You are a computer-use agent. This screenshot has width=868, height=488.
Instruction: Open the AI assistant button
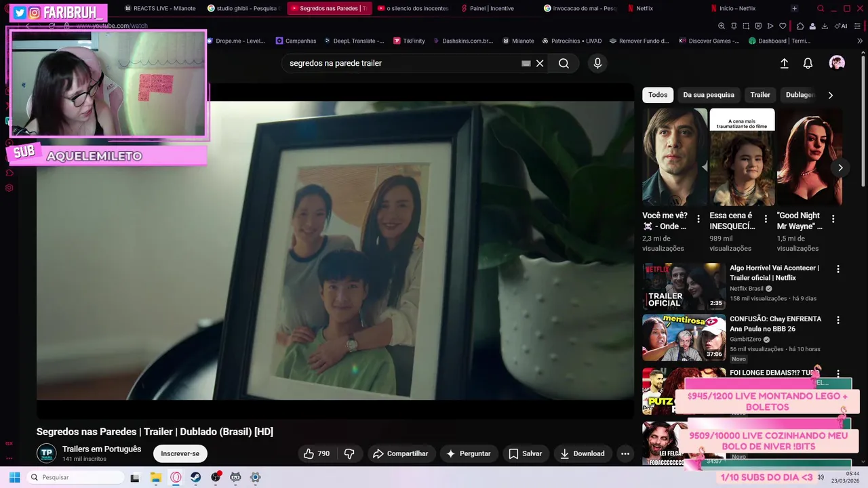[841, 26]
